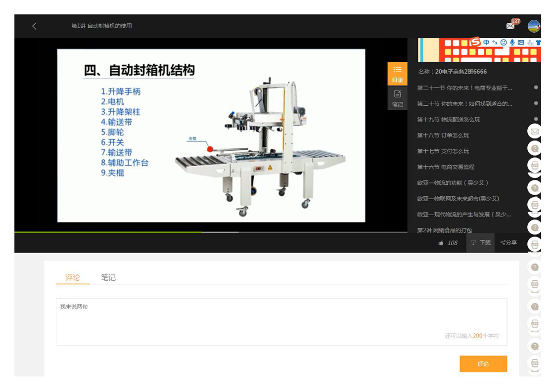
Task: Switch to the 笔记 tab below video
Action: tap(108, 278)
